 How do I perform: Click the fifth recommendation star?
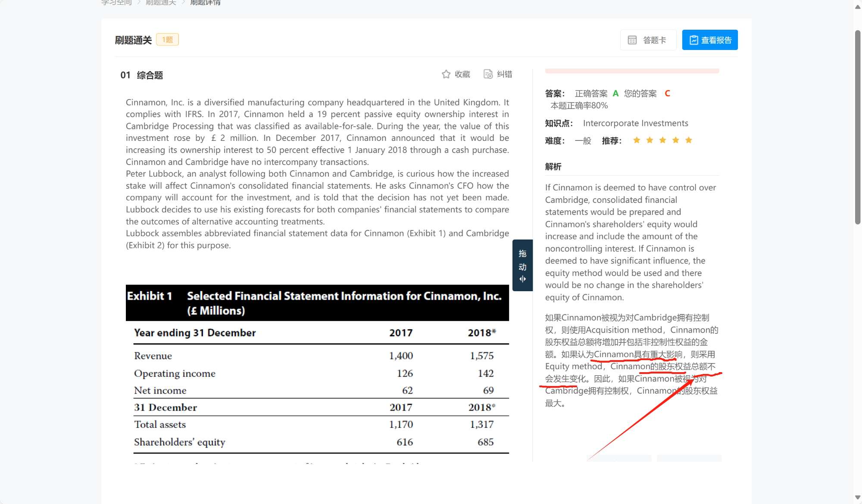pos(689,140)
